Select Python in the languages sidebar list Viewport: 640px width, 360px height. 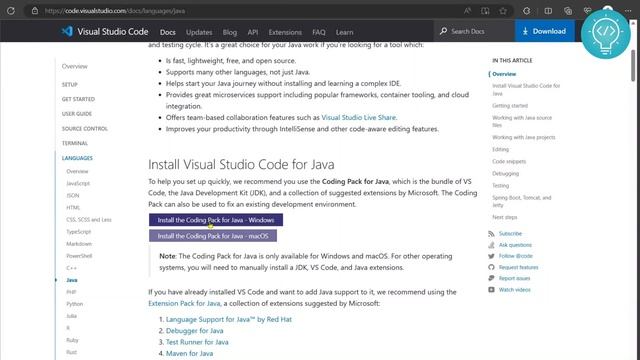coord(75,304)
